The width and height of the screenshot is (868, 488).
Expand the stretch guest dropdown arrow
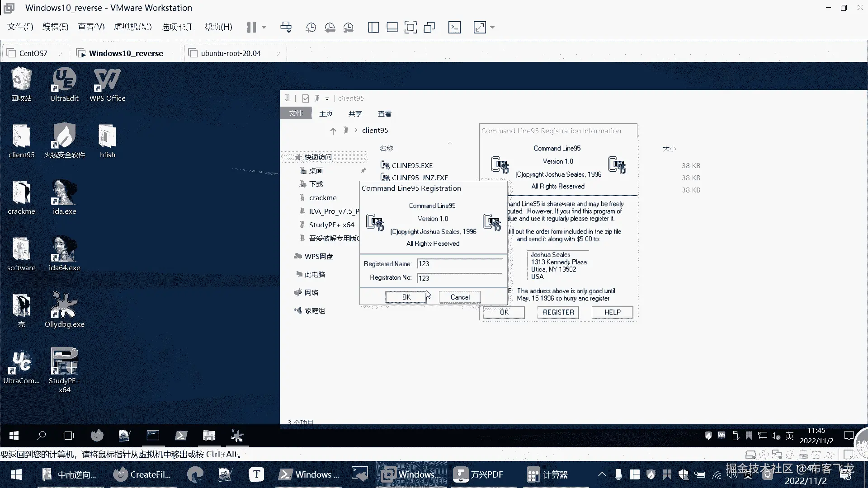[492, 27]
